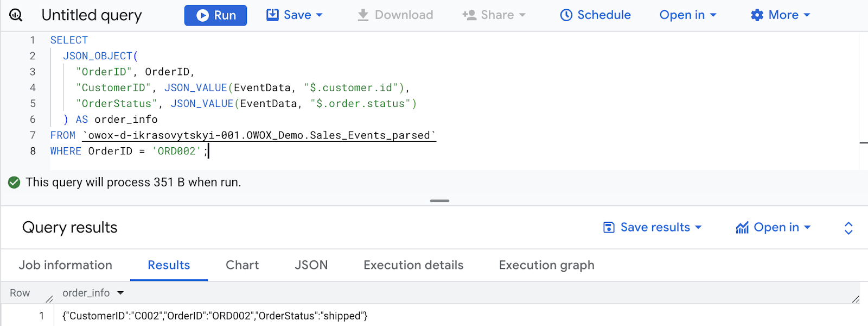Run the query with the Run button

tap(215, 15)
